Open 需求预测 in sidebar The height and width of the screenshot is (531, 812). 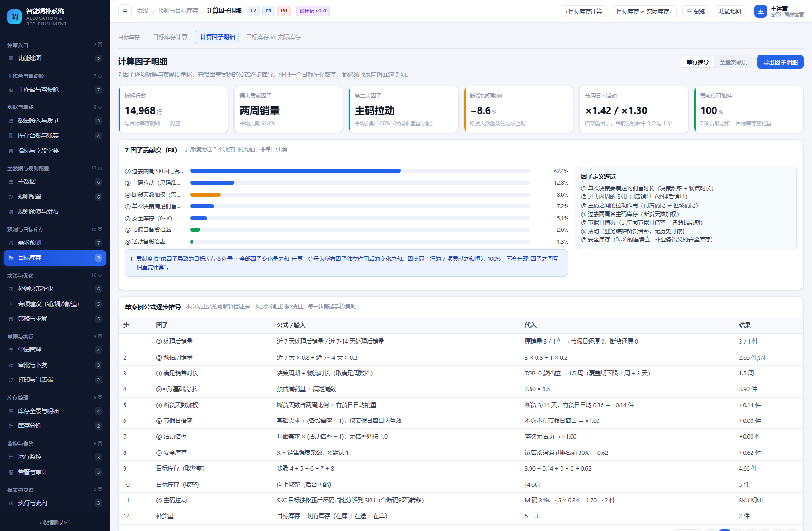(x=55, y=243)
